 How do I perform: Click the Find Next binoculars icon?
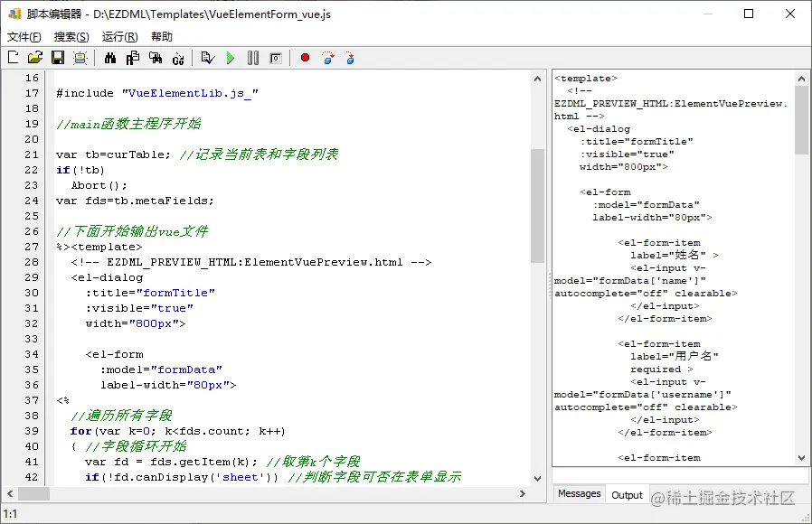pyautogui.click(x=156, y=58)
